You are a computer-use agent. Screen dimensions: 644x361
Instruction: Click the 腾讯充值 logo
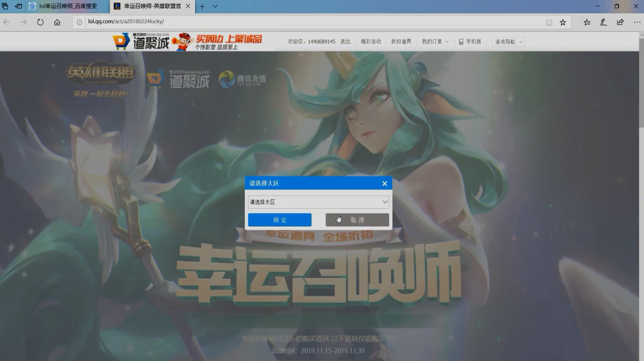pos(242,79)
